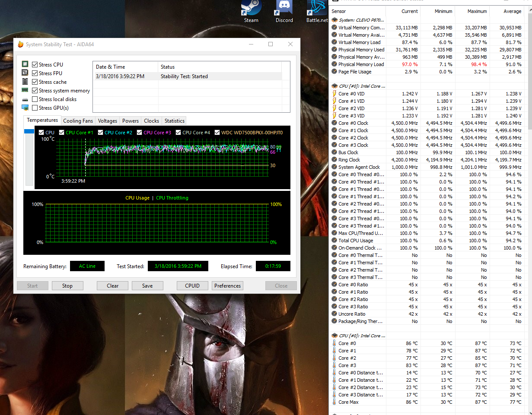Viewport: 532px width, 415px height.
Task: Open the Voltages tab
Action: pyautogui.click(x=107, y=121)
